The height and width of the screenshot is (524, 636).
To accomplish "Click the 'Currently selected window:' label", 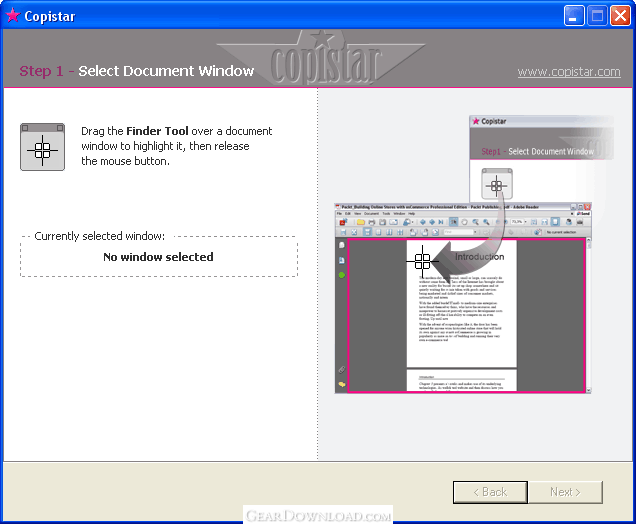I will [99, 236].
